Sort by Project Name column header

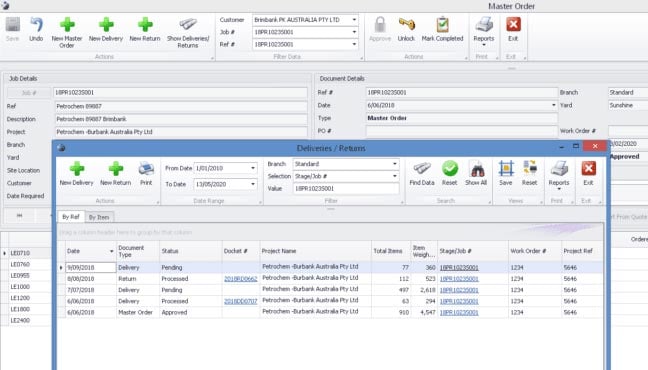click(x=316, y=251)
